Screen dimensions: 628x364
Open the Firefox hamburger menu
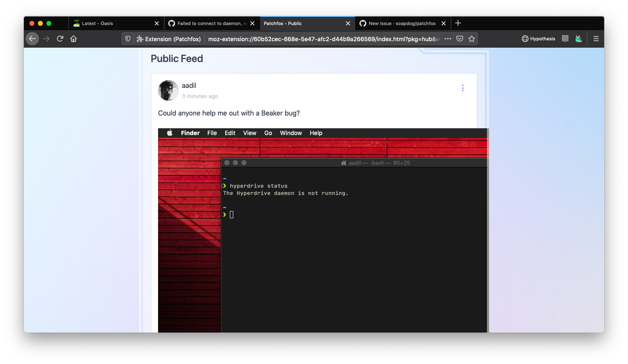pos(596,38)
